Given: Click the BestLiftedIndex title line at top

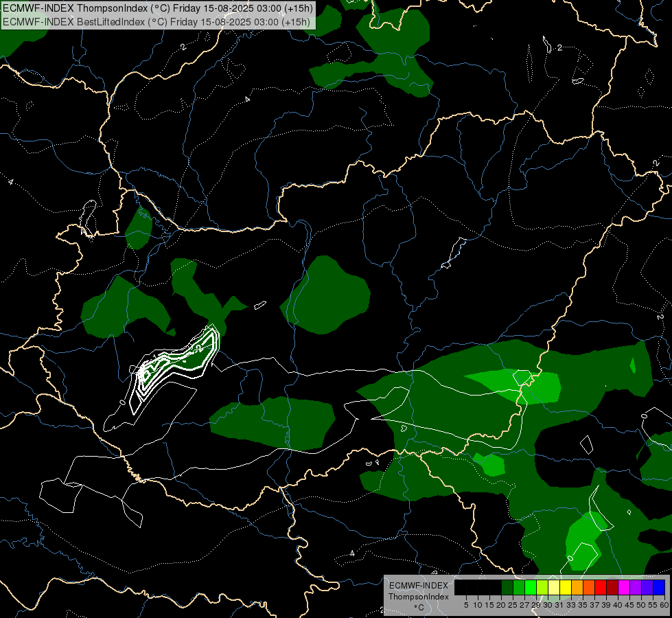Looking at the screenshot, I should (157, 22).
